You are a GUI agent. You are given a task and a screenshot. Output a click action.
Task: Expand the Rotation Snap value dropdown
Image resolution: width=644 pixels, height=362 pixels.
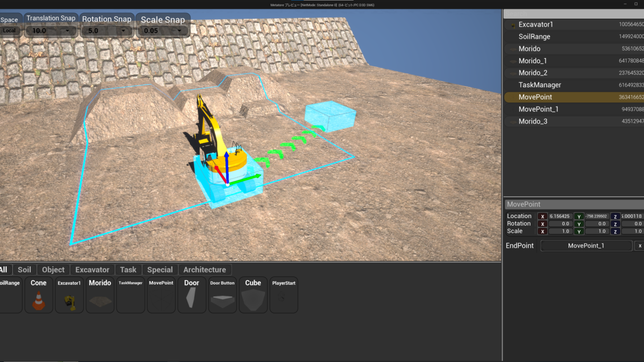(x=107, y=31)
